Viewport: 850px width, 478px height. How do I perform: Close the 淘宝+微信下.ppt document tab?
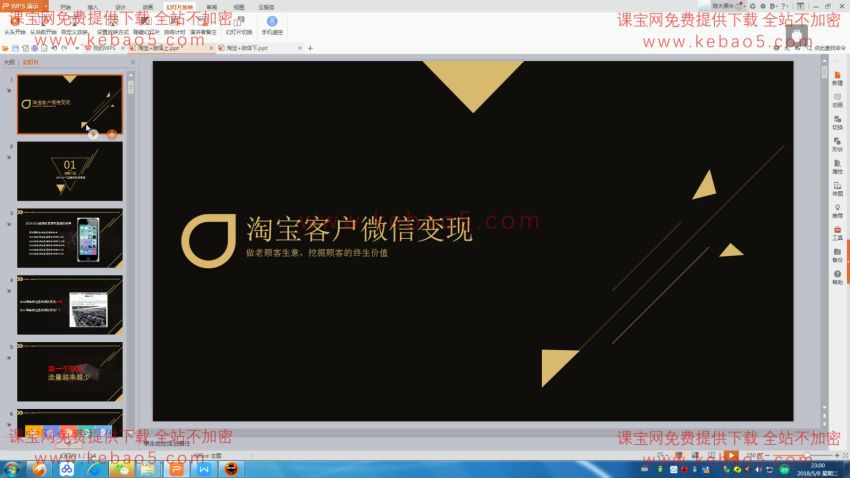click(x=300, y=48)
